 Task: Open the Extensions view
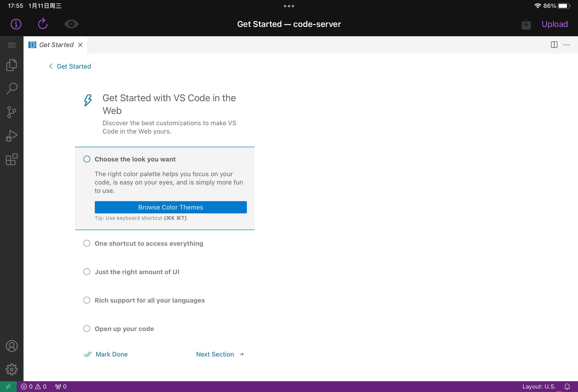pyautogui.click(x=12, y=159)
